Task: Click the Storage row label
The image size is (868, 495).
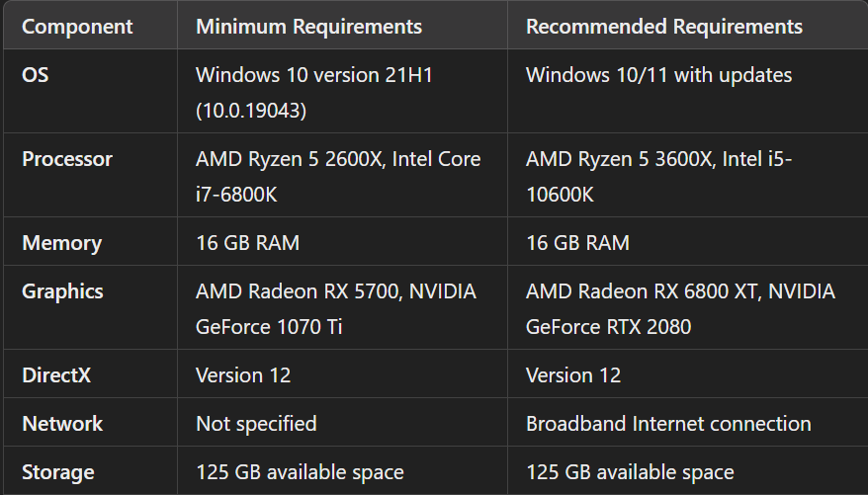Action: pyautogui.click(x=58, y=472)
